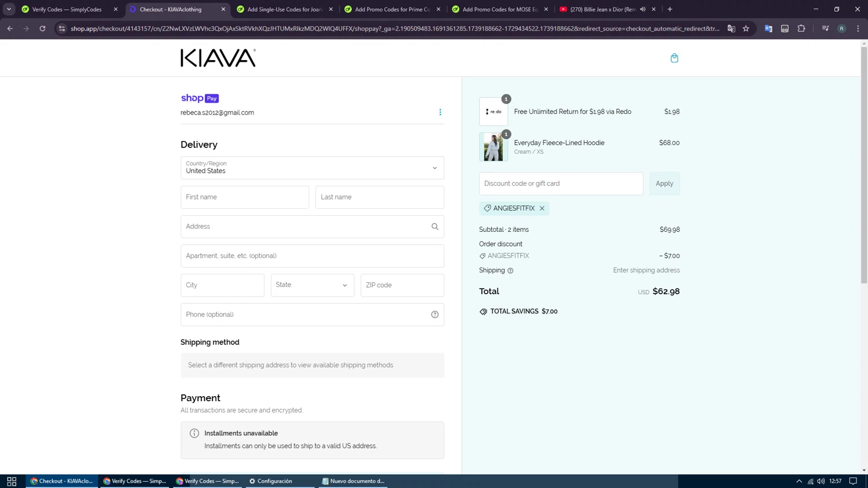The height and width of the screenshot is (488, 868).
Task: Click the Shop Pay logo
Action: [x=200, y=98]
